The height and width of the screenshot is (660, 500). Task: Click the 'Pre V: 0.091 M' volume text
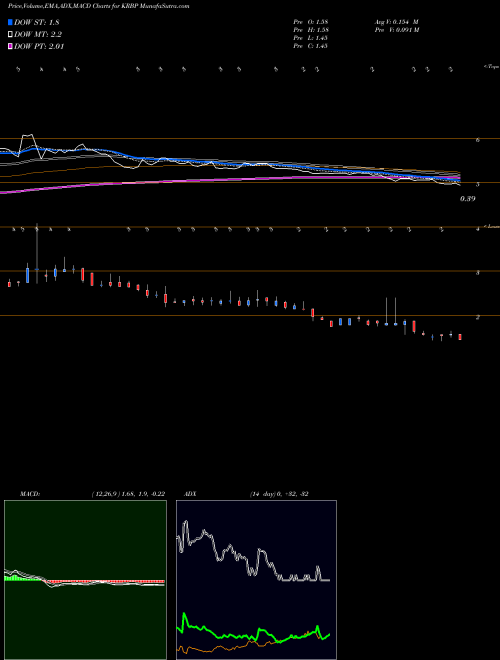tap(396, 30)
